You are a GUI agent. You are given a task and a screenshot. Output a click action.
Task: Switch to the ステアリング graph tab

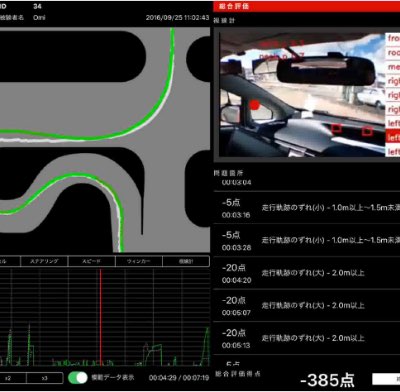(44, 261)
